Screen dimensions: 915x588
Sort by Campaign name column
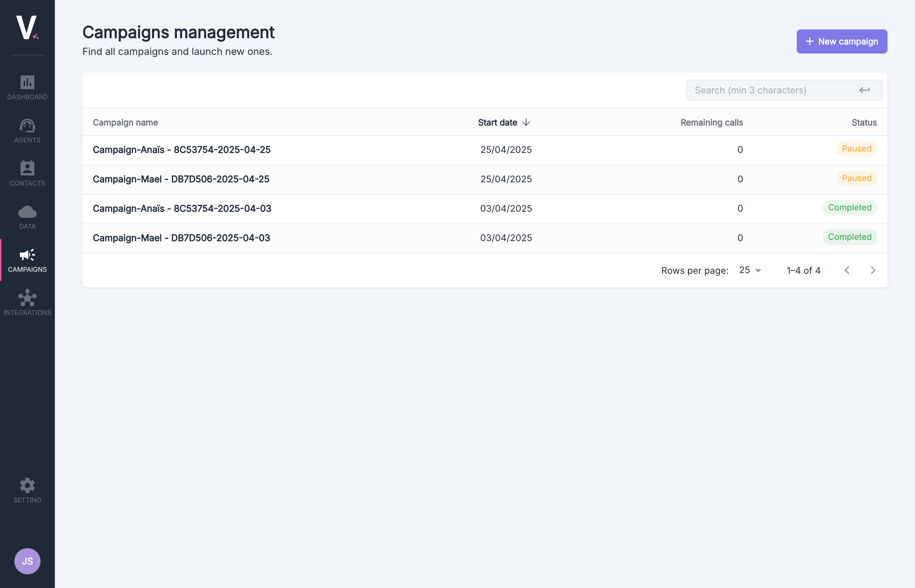(x=125, y=122)
